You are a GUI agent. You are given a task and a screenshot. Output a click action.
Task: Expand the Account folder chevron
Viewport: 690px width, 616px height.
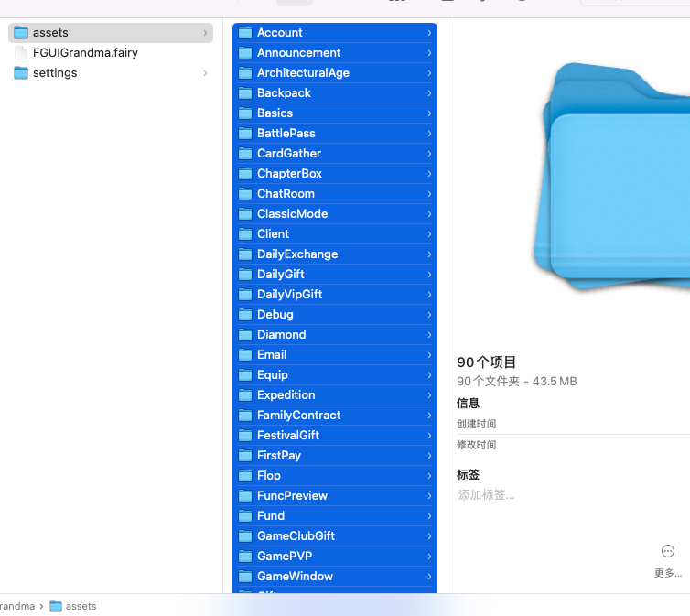(429, 33)
